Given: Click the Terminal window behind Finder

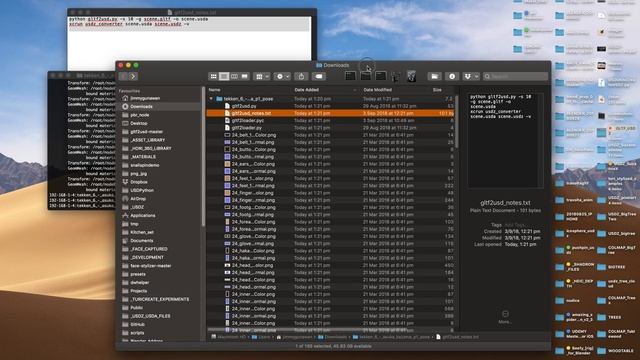Looking at the screenshot, I should tap(81, 141).
